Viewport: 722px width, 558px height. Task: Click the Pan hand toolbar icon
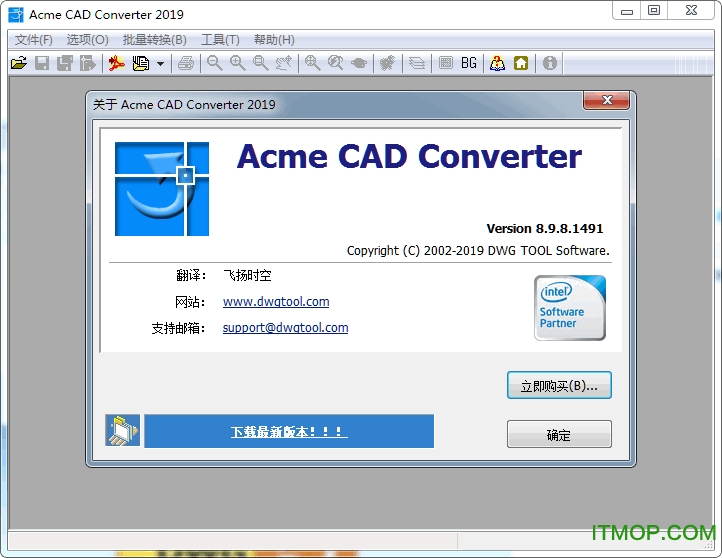284,63
